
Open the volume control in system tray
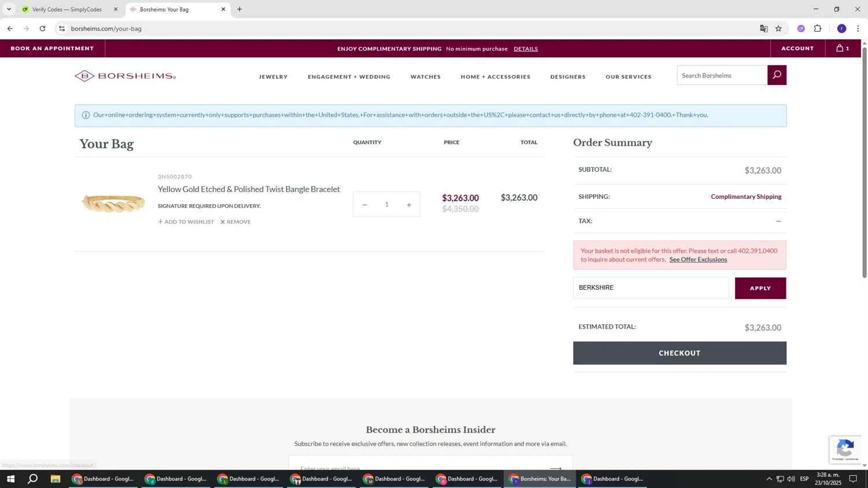tap(790, 479)
